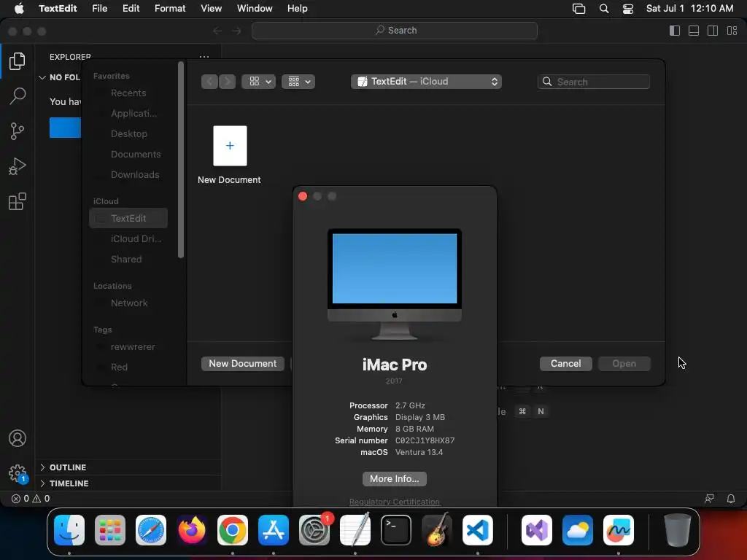Screen dimensions: 747x560
Task: Click errors and warnings status bar entry
Action: tap(31, 499)
